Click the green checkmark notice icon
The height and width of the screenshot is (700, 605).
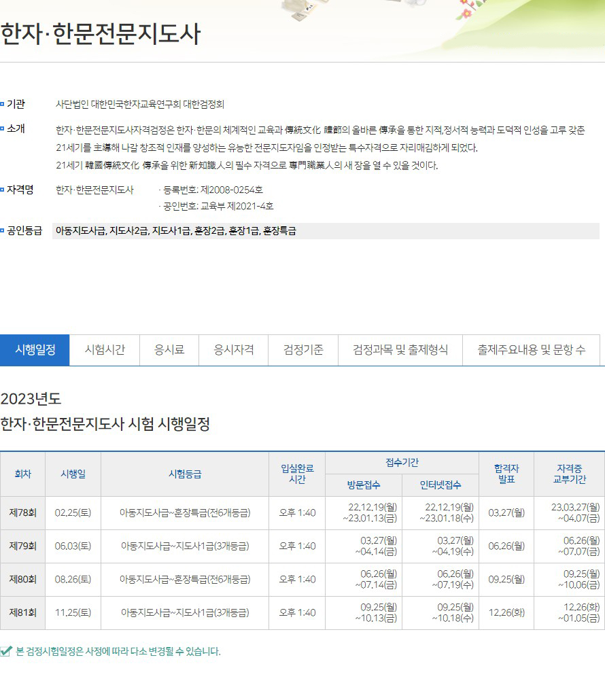pos(6,651)
